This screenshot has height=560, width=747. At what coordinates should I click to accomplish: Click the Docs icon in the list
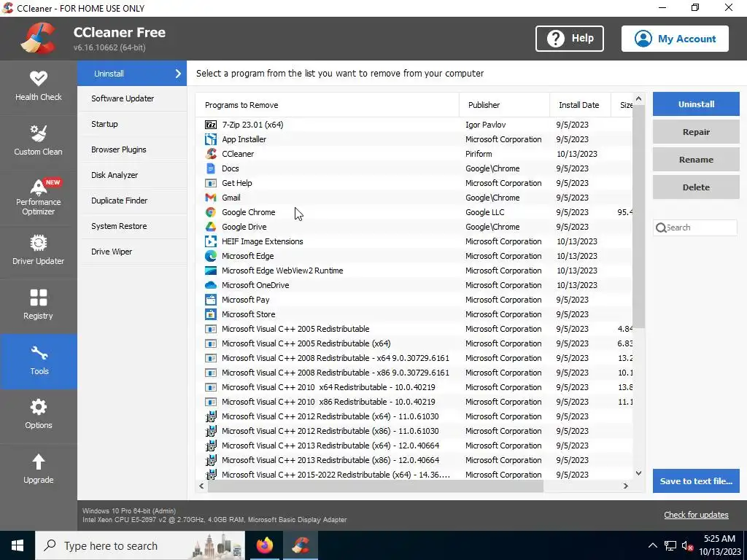pos(211,168)
